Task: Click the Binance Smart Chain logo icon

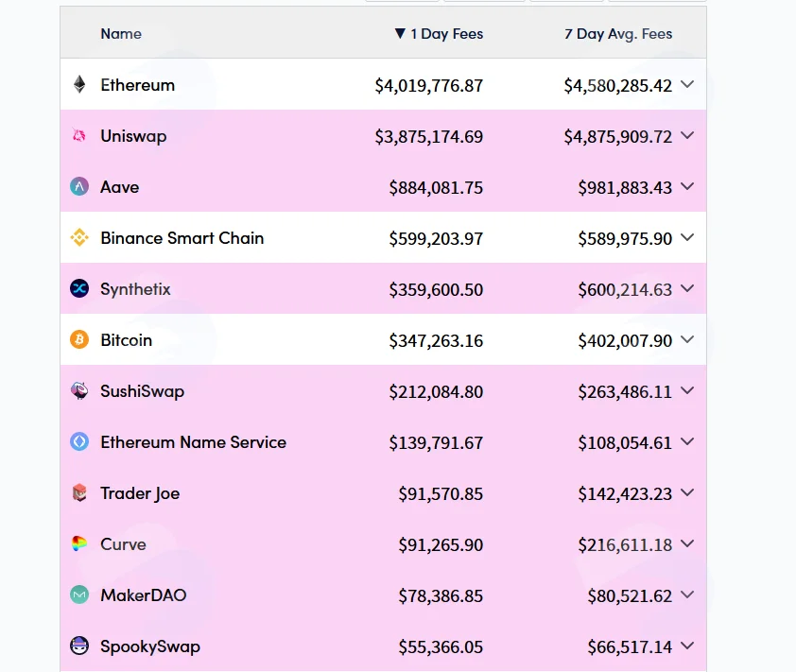Action: point(79,237)
